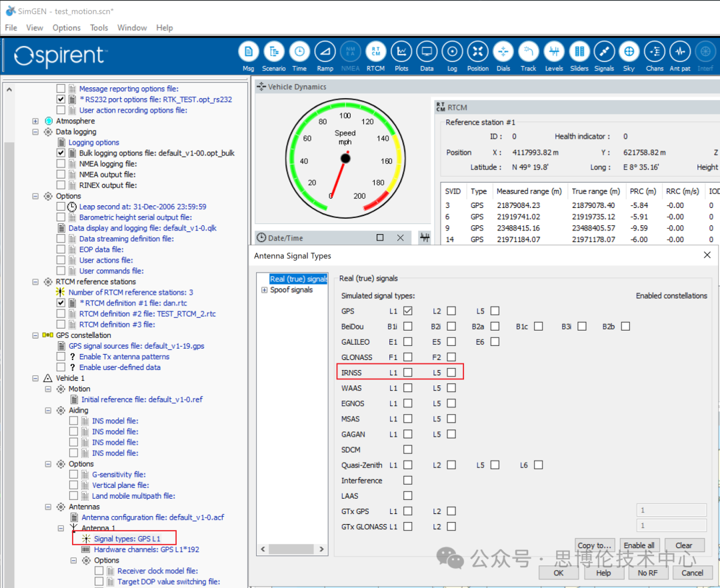This screenshot has height=588, width=720.
Task: Open the Tools menu
Action: 99,28
